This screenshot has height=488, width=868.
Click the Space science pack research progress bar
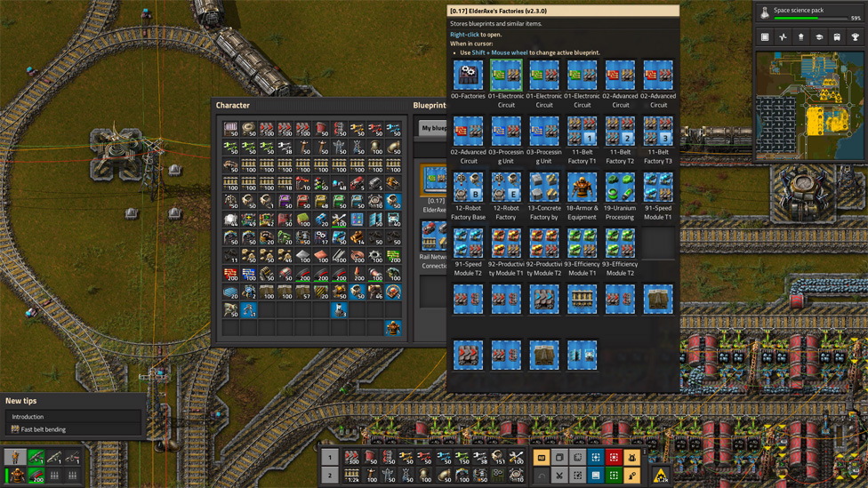(x=810, y=19)
